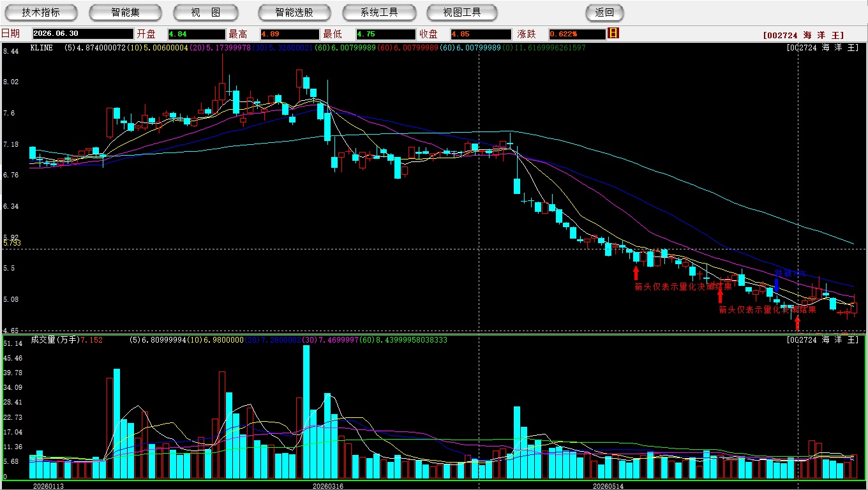Select the MA(30) value 5.32600021

292,48
